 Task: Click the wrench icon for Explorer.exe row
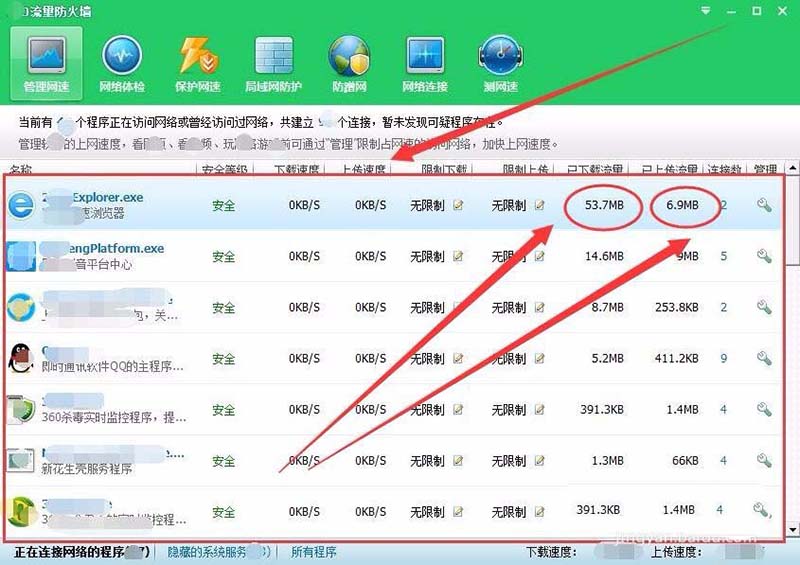tap(763, 205)
